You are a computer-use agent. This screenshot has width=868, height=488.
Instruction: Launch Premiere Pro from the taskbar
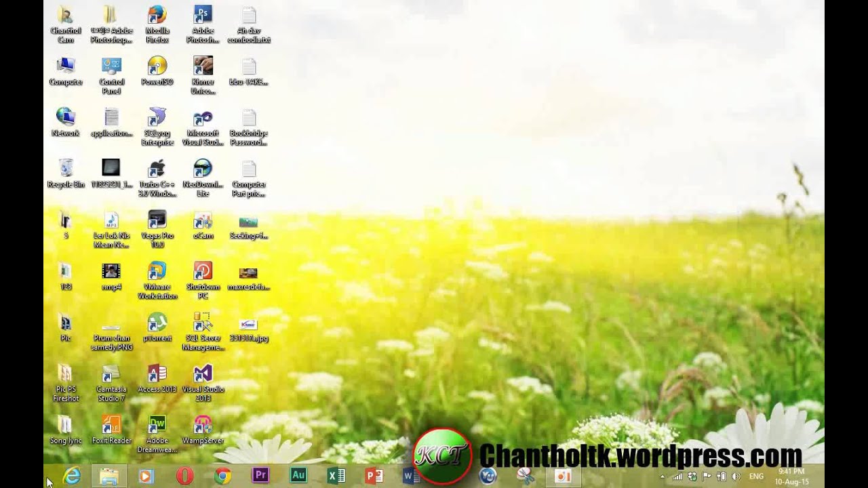point(260,476)
